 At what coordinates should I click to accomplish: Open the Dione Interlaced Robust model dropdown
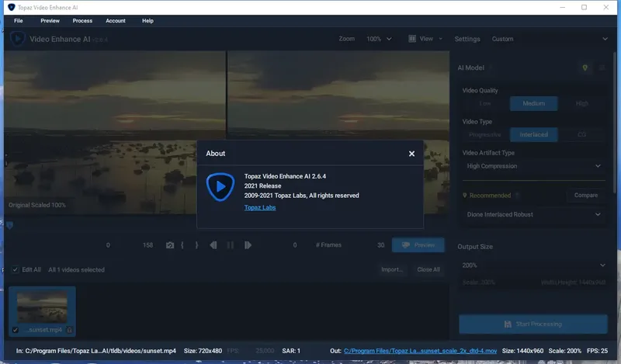533,214
